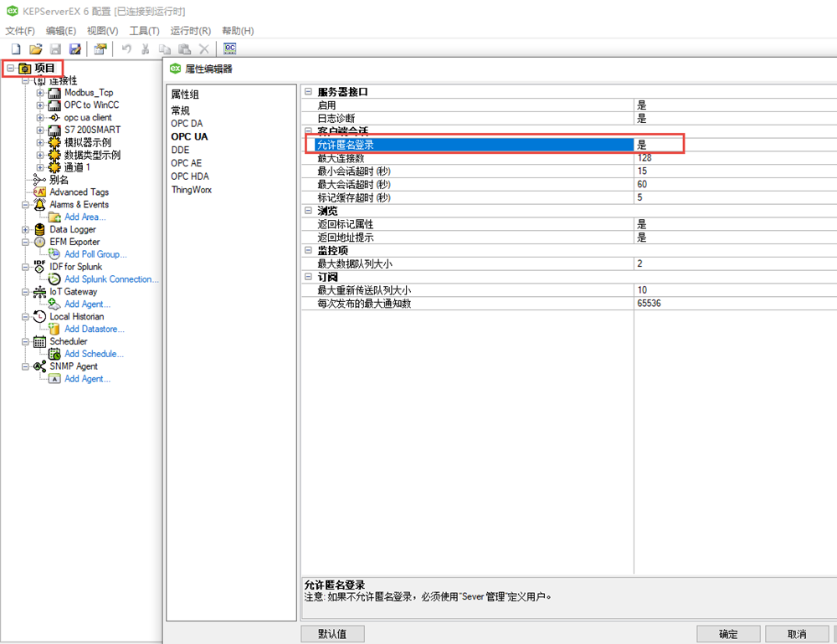Click the Delete X toolbar icon
Image resolution: width=837 pixels, height=644 pixels.
(204, 49)
